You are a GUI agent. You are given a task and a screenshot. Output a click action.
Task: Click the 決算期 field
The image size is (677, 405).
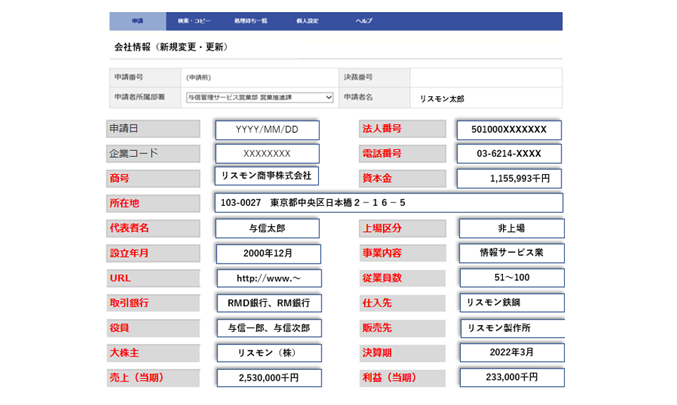tap(508, 353)
